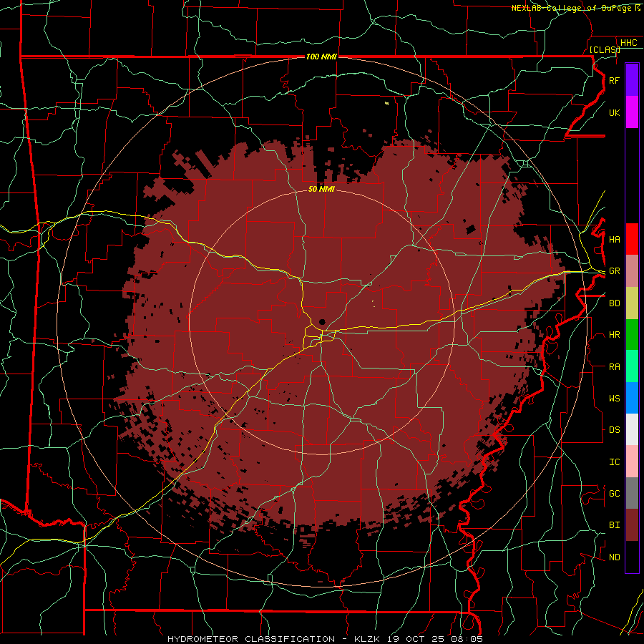Select the GR pink legend swatch
The height and width of the screenshot is (644, 644).
(632, 270)
